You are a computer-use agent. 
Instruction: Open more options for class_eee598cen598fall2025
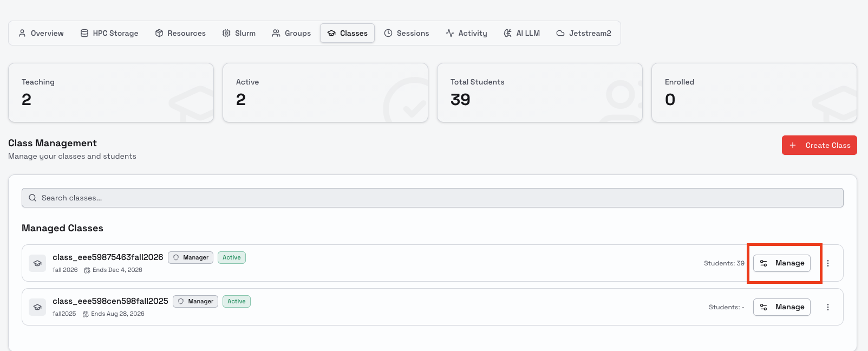tap(828, 307)
